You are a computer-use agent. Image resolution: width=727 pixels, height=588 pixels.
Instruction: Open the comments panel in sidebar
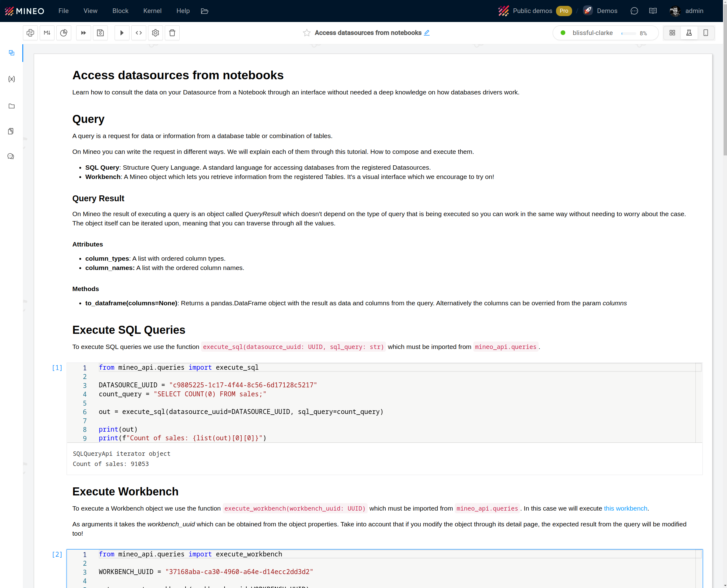click(11, 156)
